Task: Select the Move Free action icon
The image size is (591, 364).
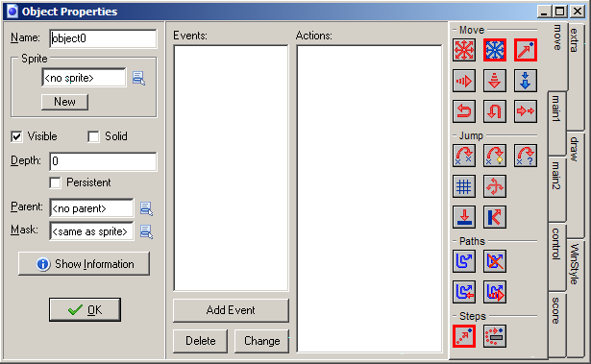Action: 495,50
